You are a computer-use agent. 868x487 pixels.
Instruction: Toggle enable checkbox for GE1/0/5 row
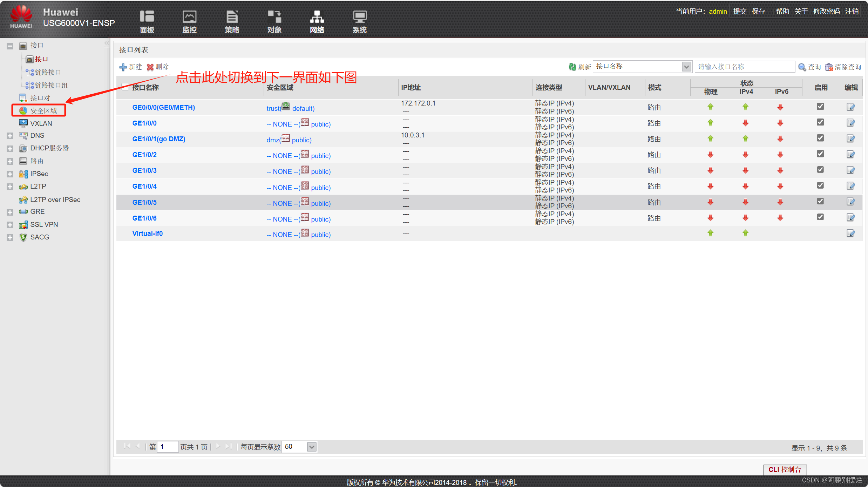click(820, 201)
